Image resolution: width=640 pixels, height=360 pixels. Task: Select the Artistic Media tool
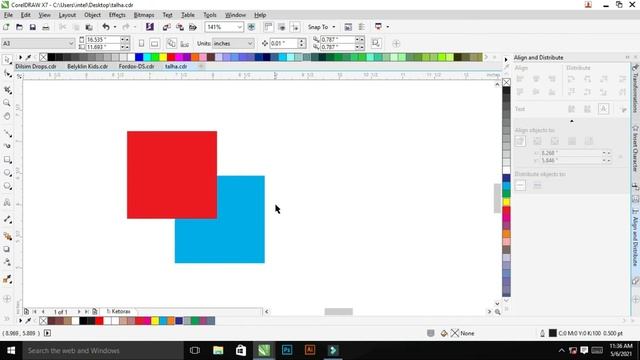(7, 146)
